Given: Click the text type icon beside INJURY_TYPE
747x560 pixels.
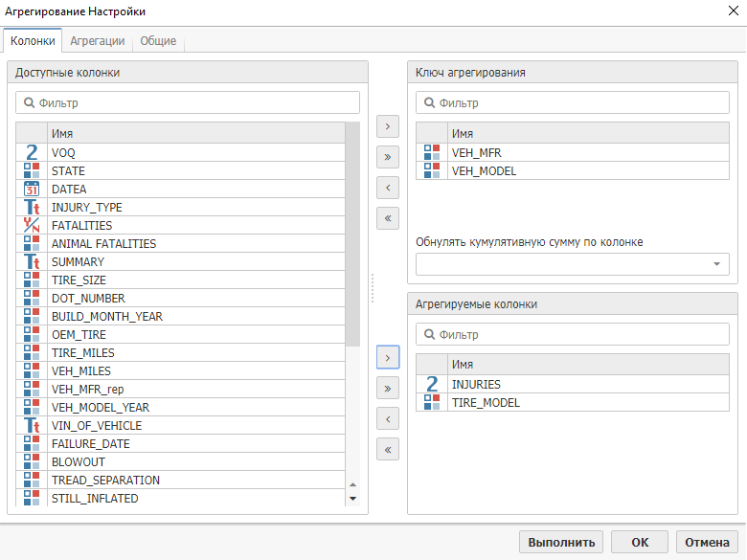Looking at the screenshot, I should pyautogui.click(x=32, y=208).
